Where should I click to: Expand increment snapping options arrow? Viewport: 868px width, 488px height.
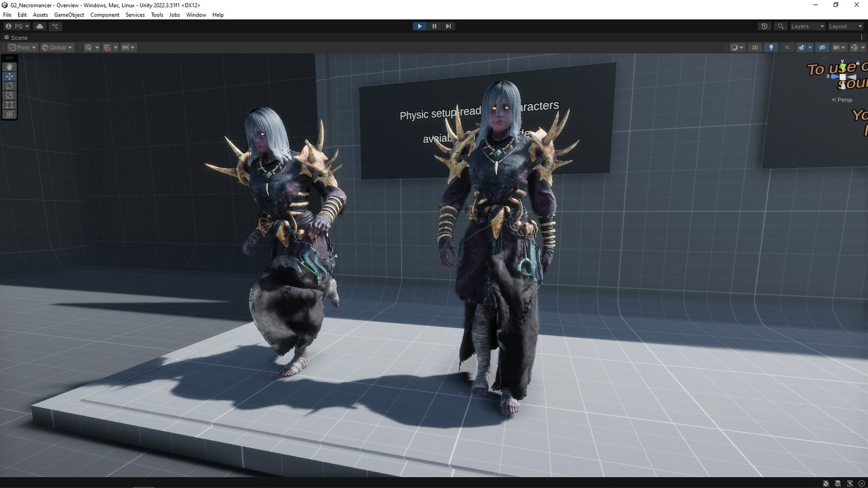click(132, 47)
